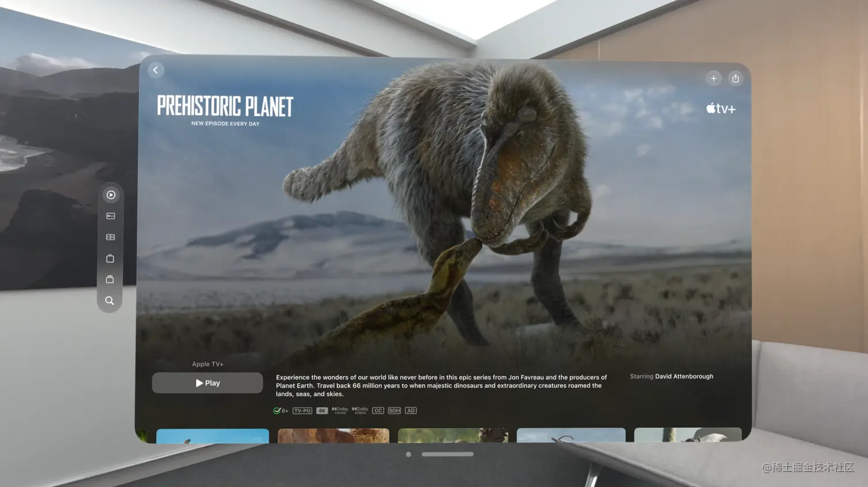Play Prehistoric Planet
The width and height of the screenshot is (868, 487).
click(207, 383)
